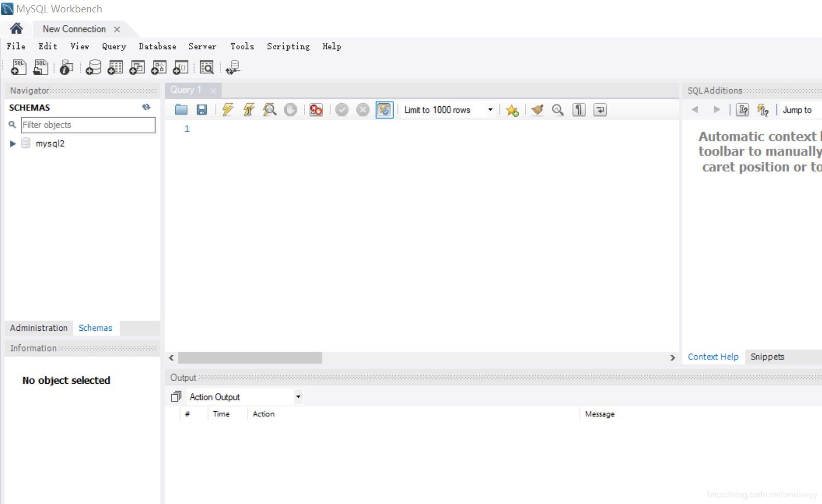This screenshot has width=822, height=504.
Task: Create a new view icon
Action: pos(137,67)
